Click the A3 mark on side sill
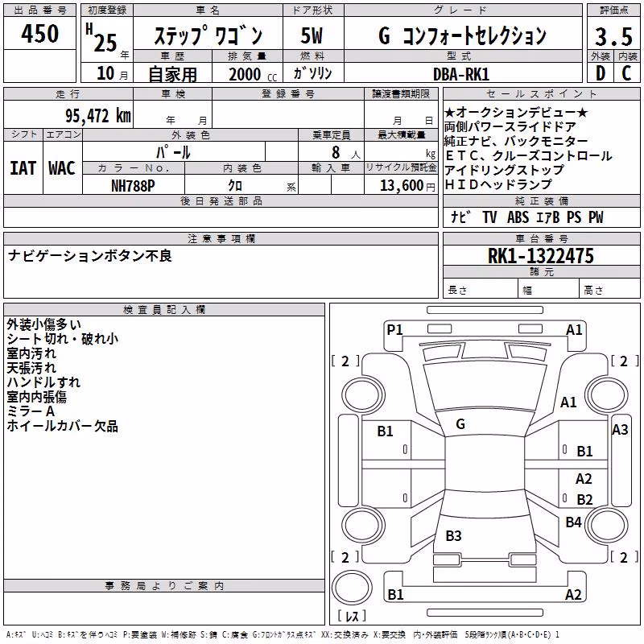644x644 pixels. 620,430
